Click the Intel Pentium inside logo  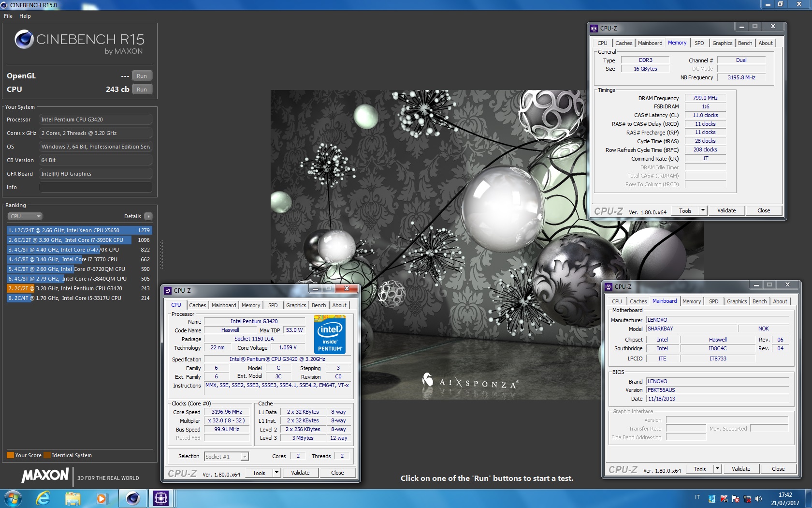coord(330,334)
